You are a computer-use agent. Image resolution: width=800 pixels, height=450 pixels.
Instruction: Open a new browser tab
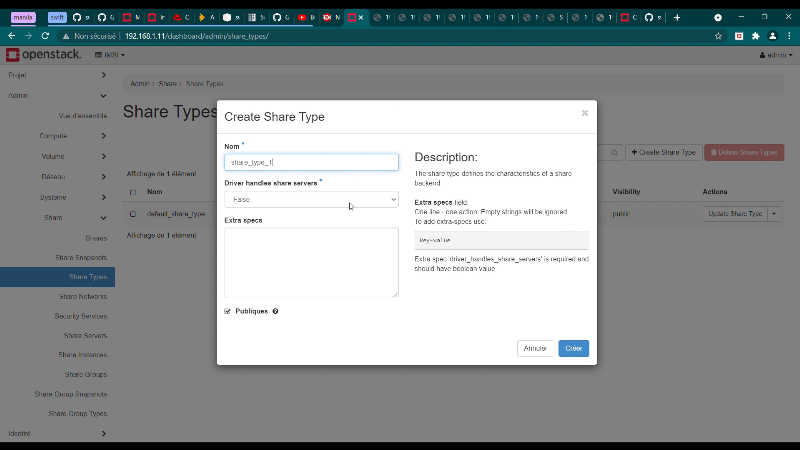click(677, 17)
